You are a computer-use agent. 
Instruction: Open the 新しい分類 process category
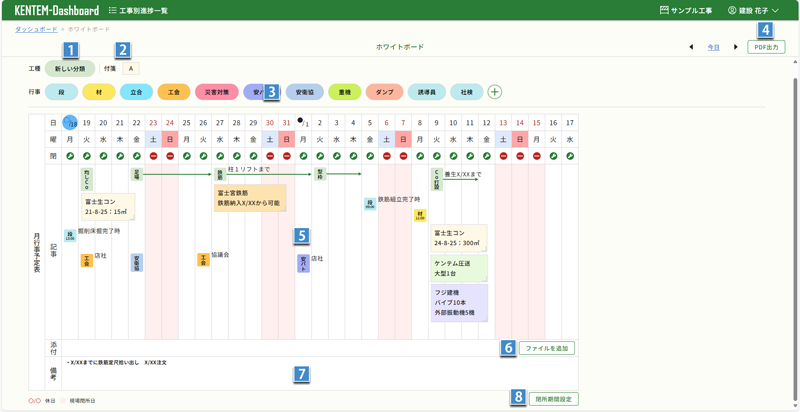point(70,69)
